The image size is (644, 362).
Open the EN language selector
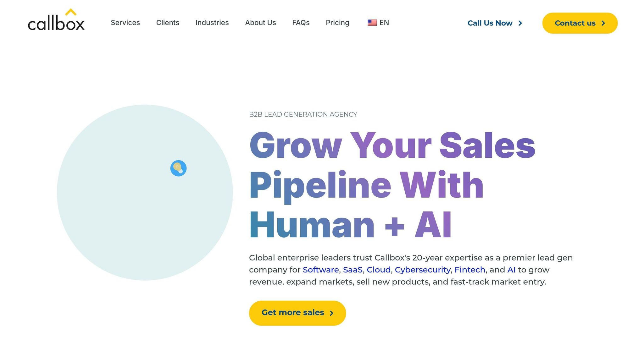click(x=384, y=23)
